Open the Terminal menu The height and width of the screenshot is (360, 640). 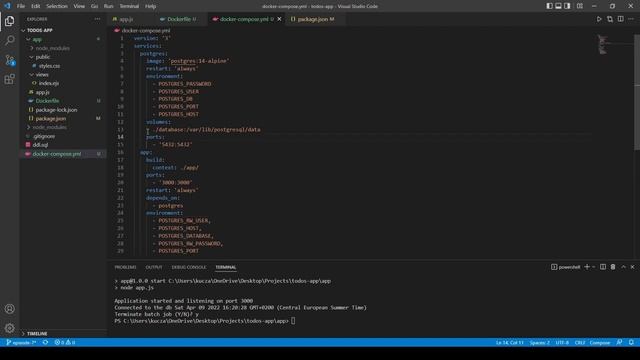pos(129,6)
